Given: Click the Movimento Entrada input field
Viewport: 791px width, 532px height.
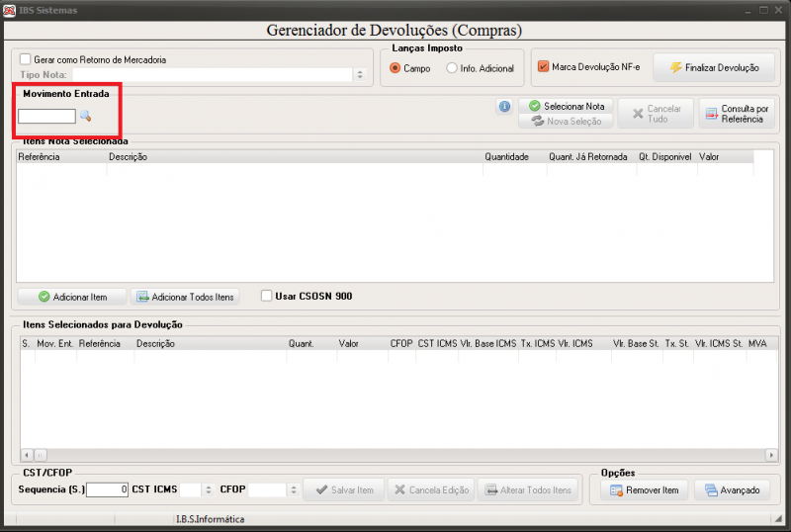Looking at the screenshot, I should 46,116.
